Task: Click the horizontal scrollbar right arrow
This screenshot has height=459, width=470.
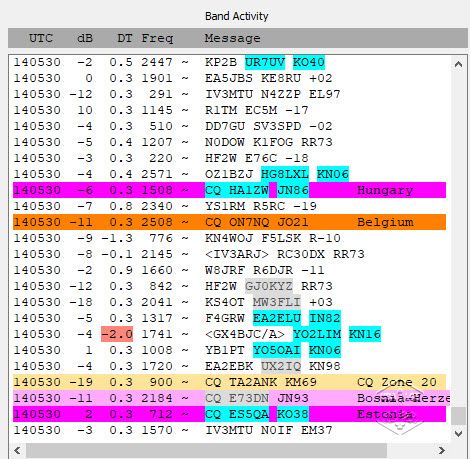Action: point(442,450)
